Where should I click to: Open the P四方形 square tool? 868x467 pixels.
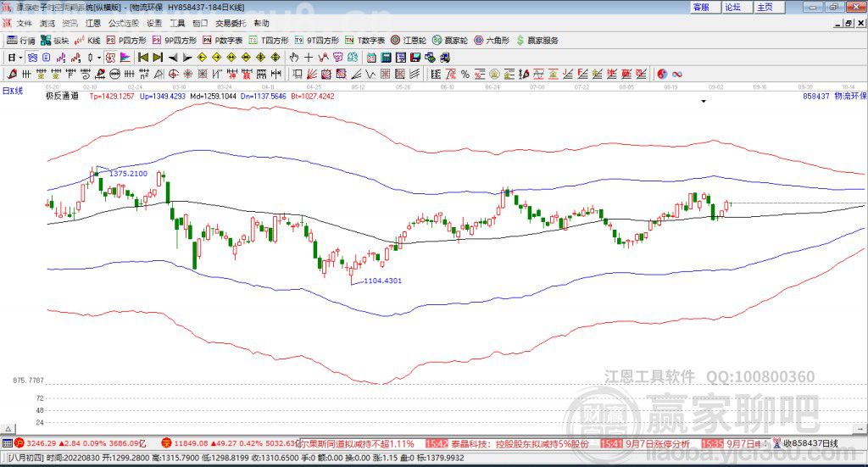click(126, 41)
